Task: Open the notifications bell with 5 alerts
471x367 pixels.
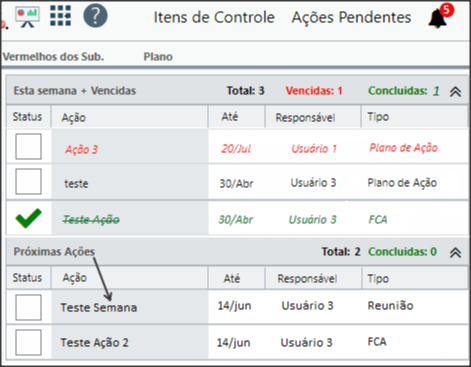Action: point(440,17)
